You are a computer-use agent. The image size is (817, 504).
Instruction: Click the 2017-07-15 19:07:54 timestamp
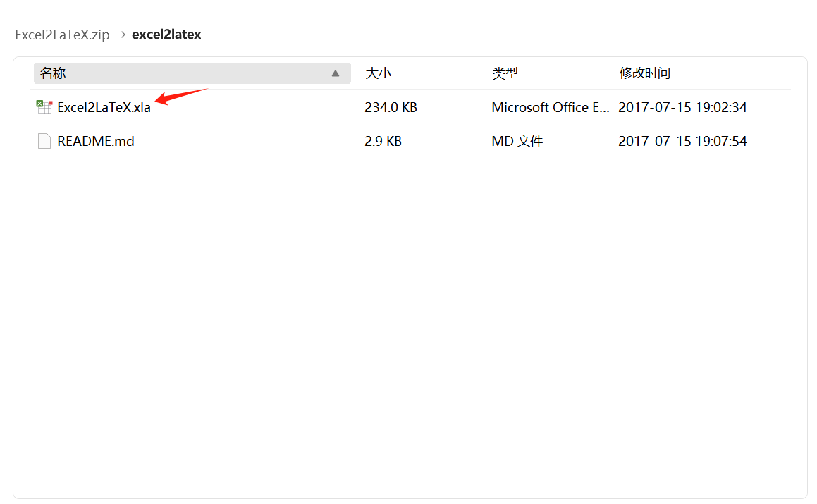[x=682, y=140]
